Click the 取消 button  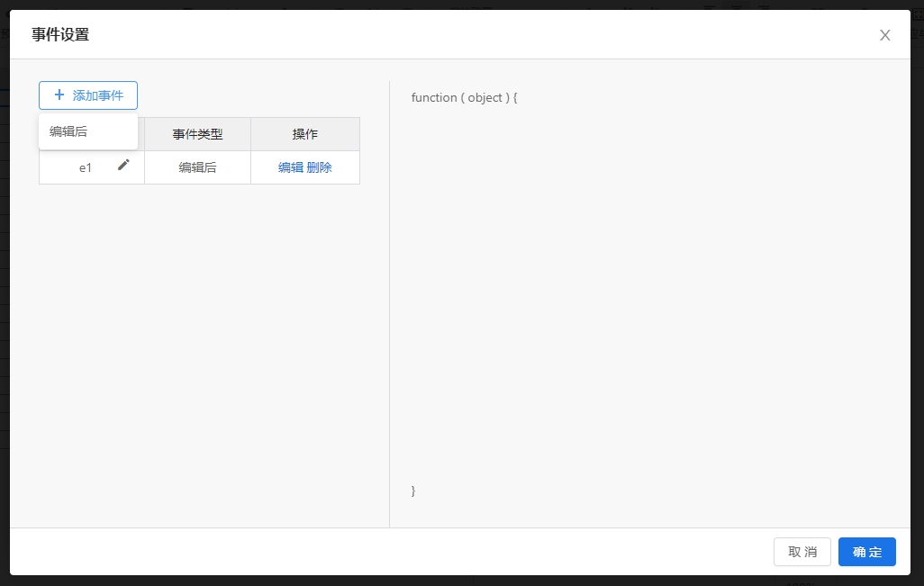802,552
